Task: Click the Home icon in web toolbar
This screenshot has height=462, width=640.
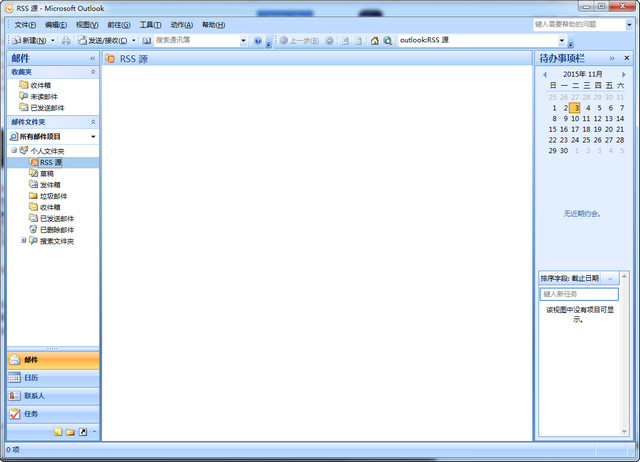Action: 375,40
